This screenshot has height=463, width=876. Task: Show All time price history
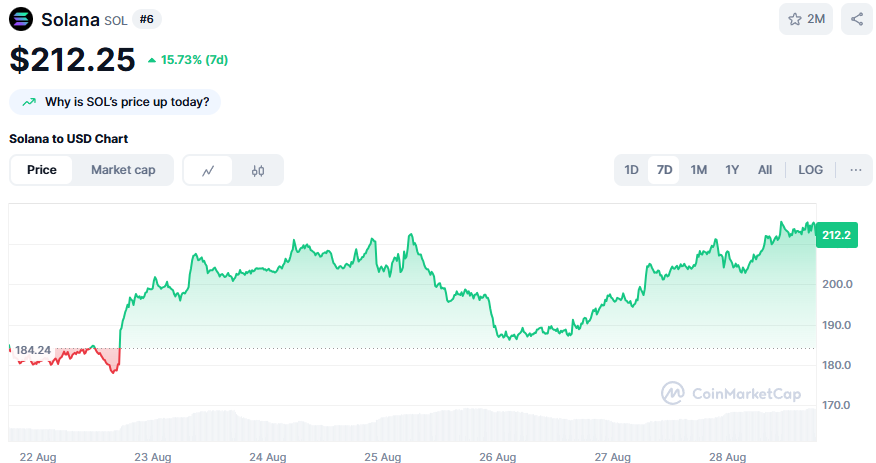(765, 170)
